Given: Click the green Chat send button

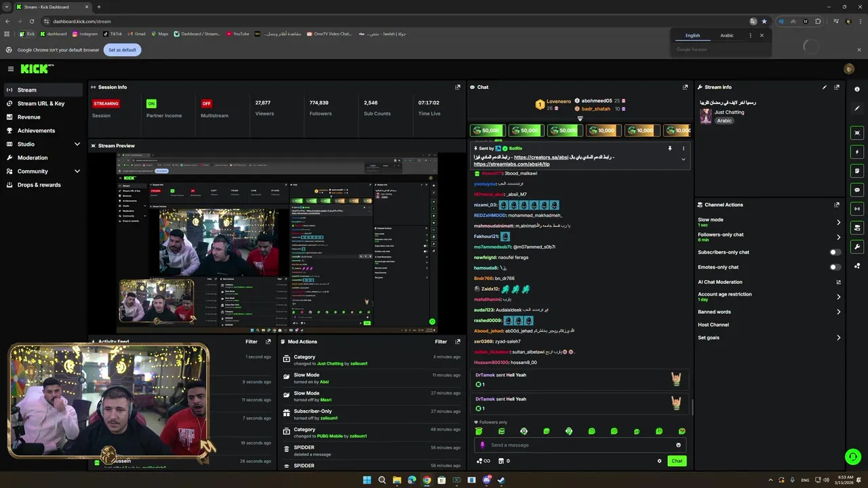Looking at the screenshot, I should [677, 461].
